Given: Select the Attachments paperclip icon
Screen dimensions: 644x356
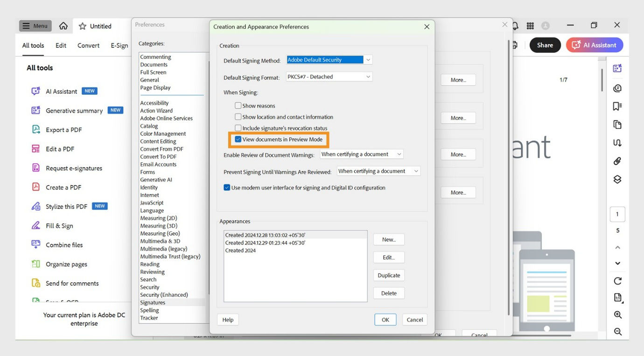Looking at the screenshot, I should (617, 161).
